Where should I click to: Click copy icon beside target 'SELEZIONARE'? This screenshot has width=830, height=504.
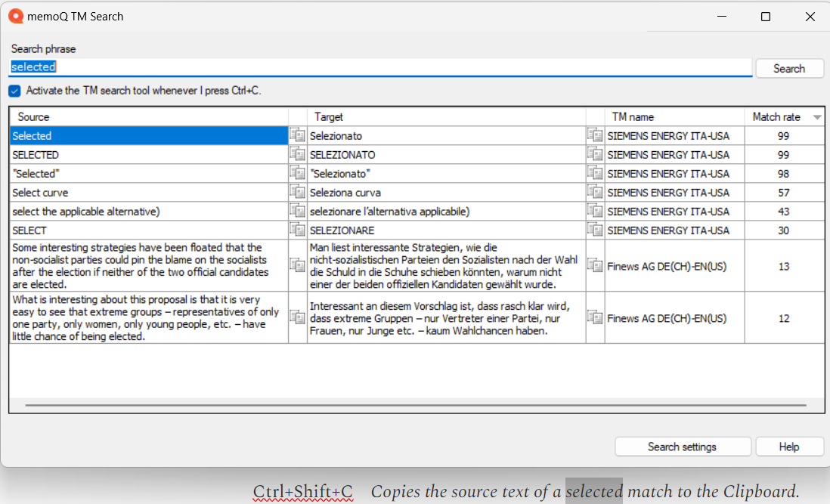595,230
